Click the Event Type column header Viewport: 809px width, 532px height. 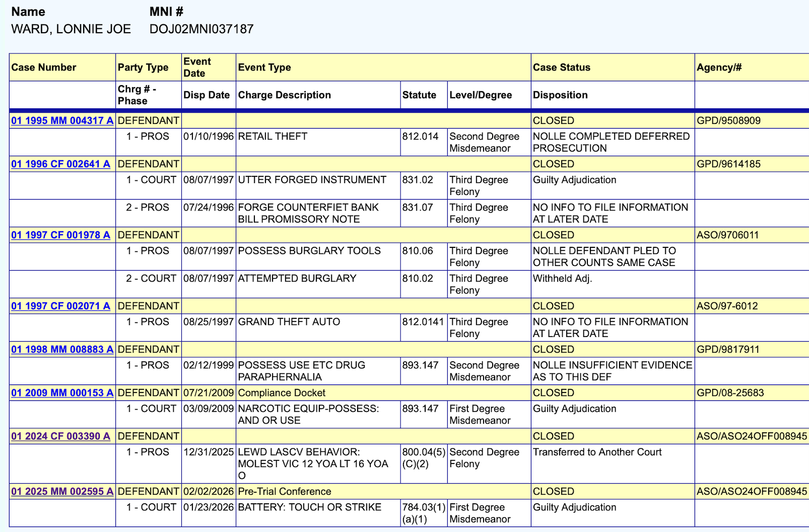click(x=264, y=68)
